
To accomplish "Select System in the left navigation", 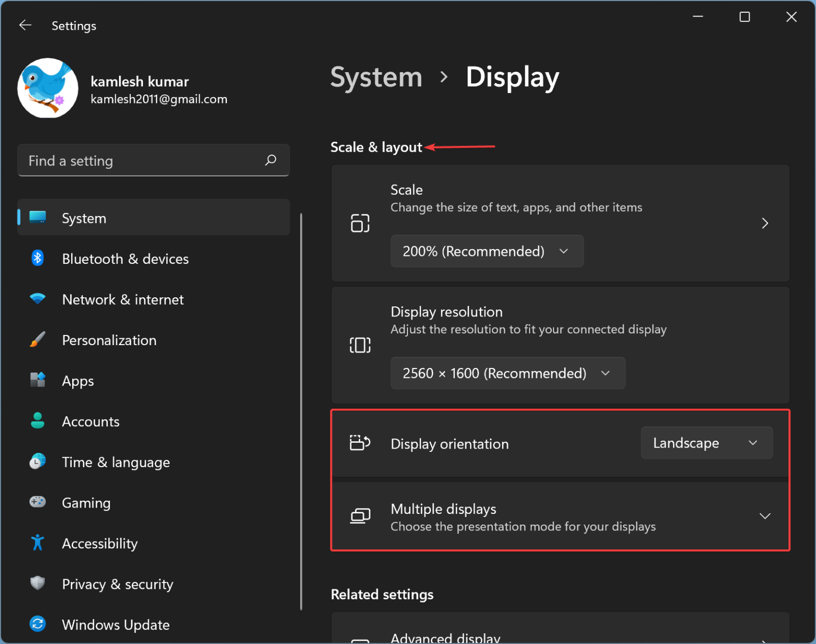I will click(x=83, y=218).
